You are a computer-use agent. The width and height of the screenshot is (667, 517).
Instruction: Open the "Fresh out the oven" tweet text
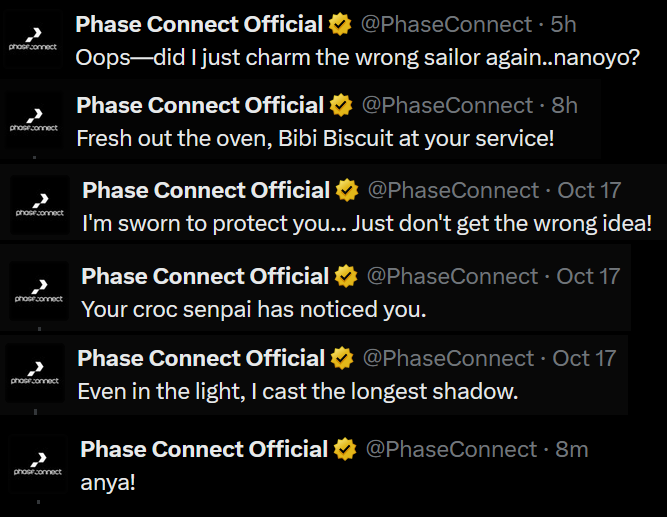pyautogui.click(x=315, y=138)
